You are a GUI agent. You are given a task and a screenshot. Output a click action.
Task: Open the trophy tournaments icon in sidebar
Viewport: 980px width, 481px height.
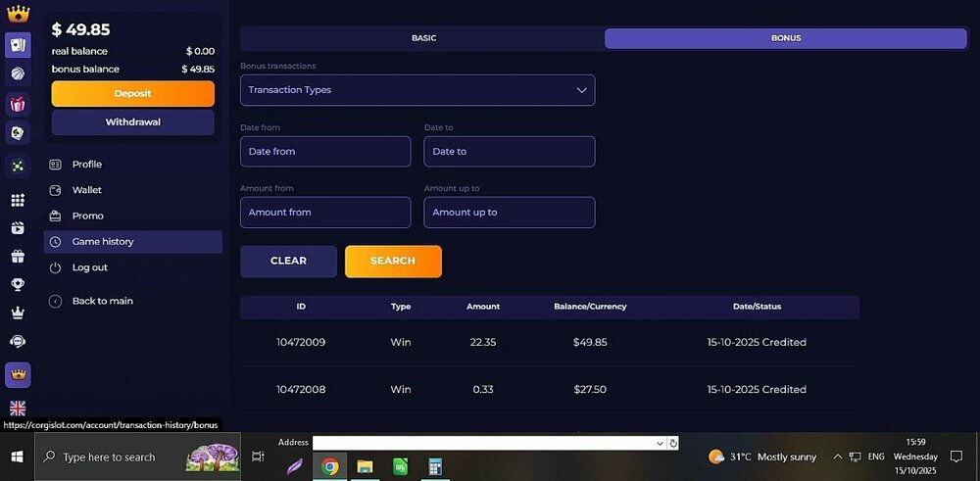coord(18,284)
